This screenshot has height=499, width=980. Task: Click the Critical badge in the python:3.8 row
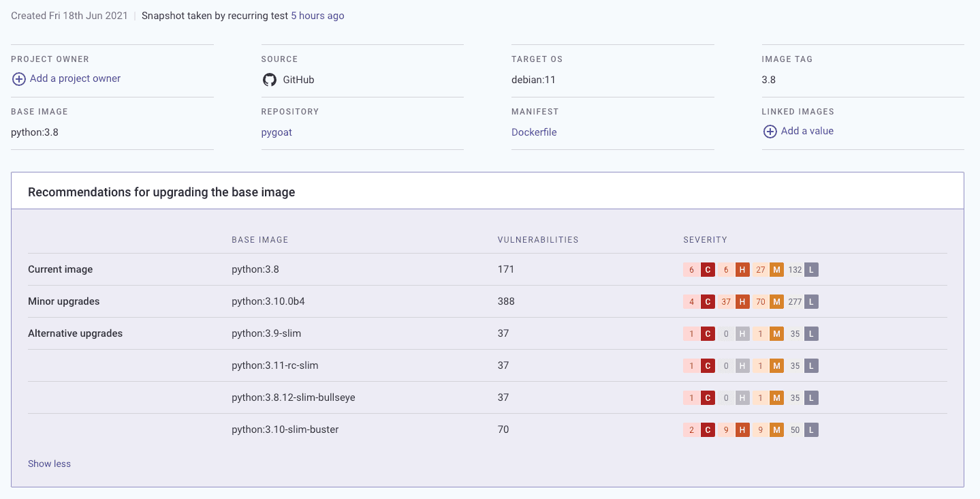(708, 270)
